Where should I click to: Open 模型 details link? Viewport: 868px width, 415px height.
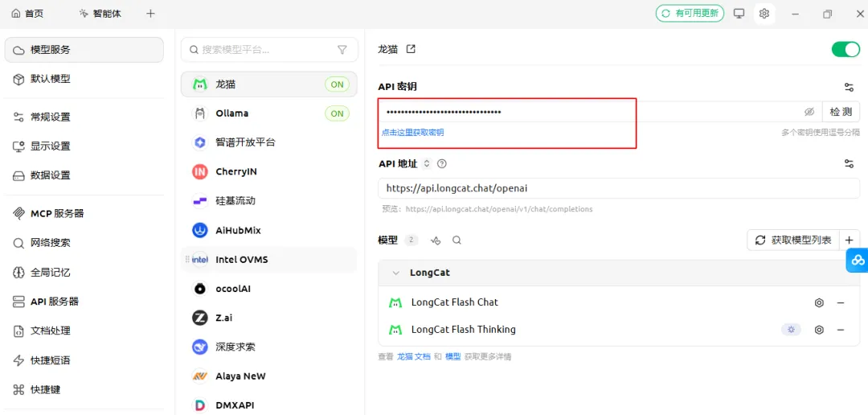pos(452,357)
